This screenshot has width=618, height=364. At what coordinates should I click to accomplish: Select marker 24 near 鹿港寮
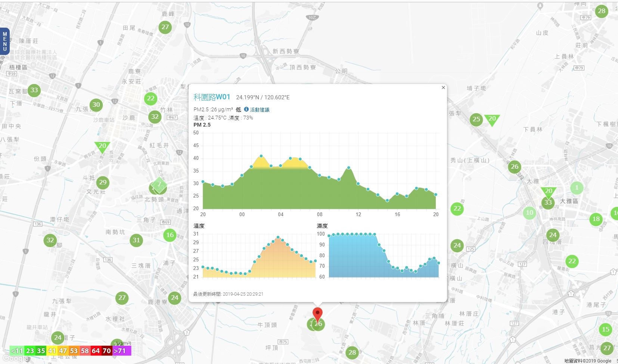pos(175,298)
